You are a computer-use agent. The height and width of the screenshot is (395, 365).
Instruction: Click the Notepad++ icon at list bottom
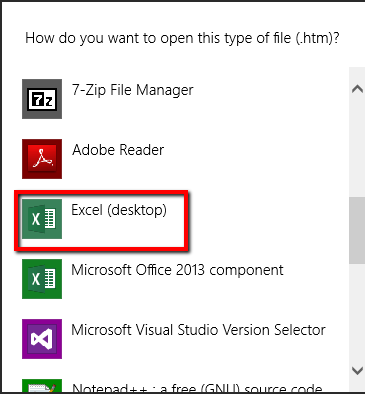42,386
